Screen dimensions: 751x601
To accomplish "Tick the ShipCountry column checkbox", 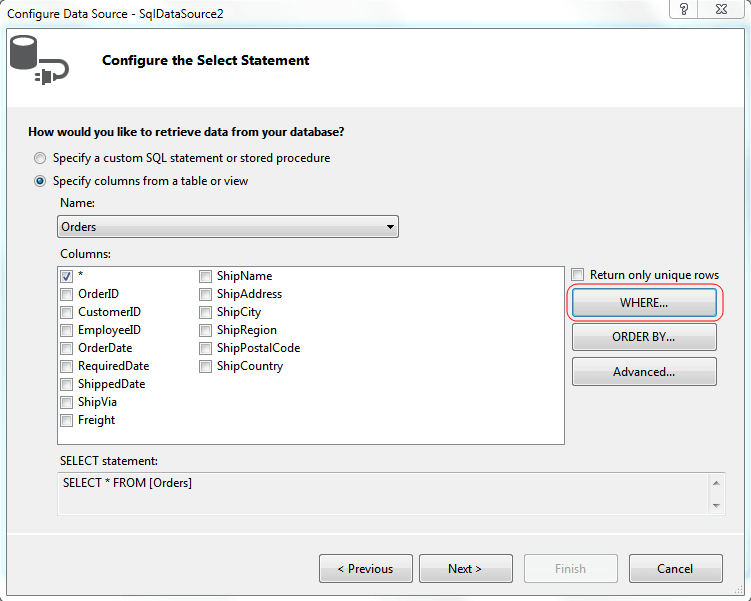I will (205, 366).
